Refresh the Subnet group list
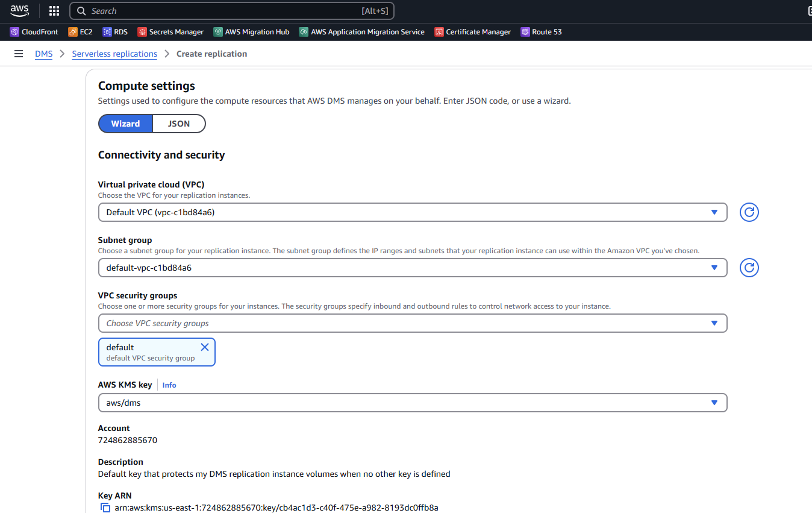Image resolution: width=812 pixels, height=513 pixels. [x=749, y=268]
